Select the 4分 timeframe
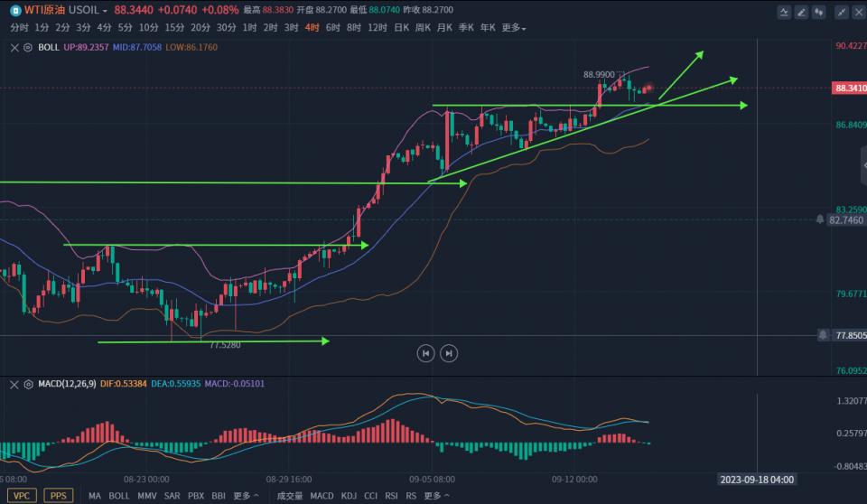 pyautogui.click(x=104, y=28)
